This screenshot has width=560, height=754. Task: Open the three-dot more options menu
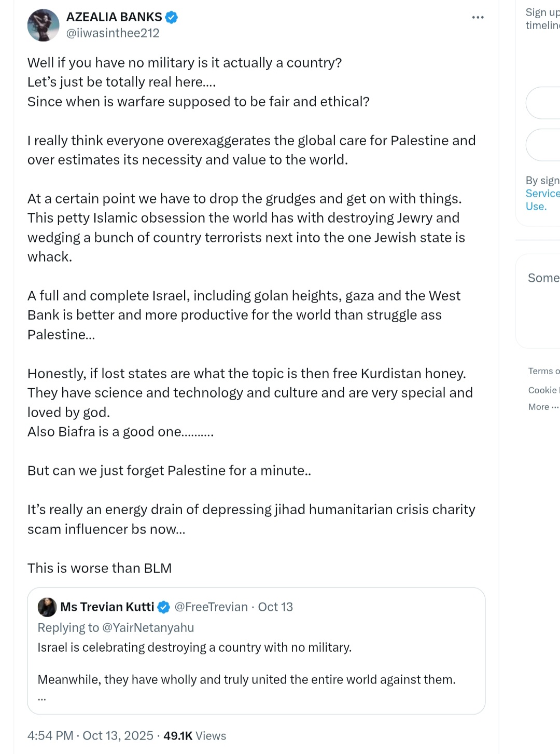tap(478, 18)
